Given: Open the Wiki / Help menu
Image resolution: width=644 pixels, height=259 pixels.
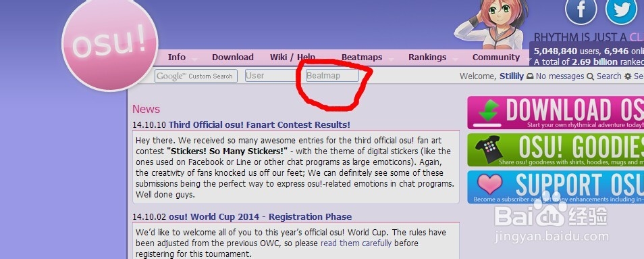Looking at the screenshot, I should click(292, 57).
